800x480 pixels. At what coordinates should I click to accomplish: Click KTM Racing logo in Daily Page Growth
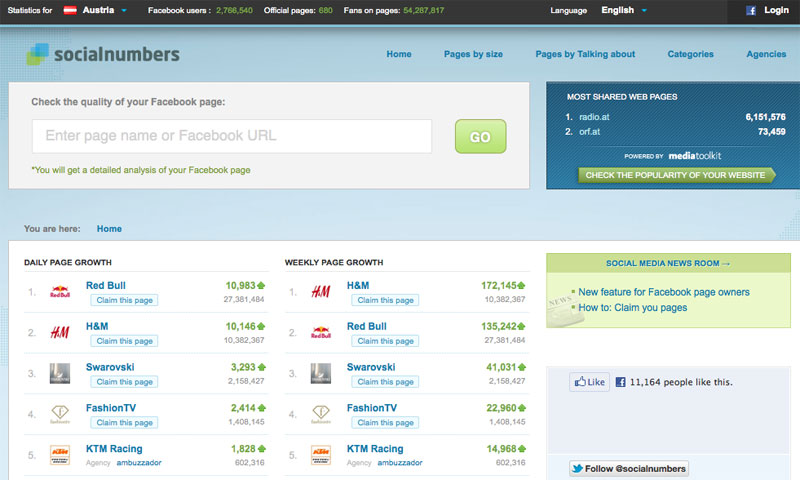click(60, 455)
